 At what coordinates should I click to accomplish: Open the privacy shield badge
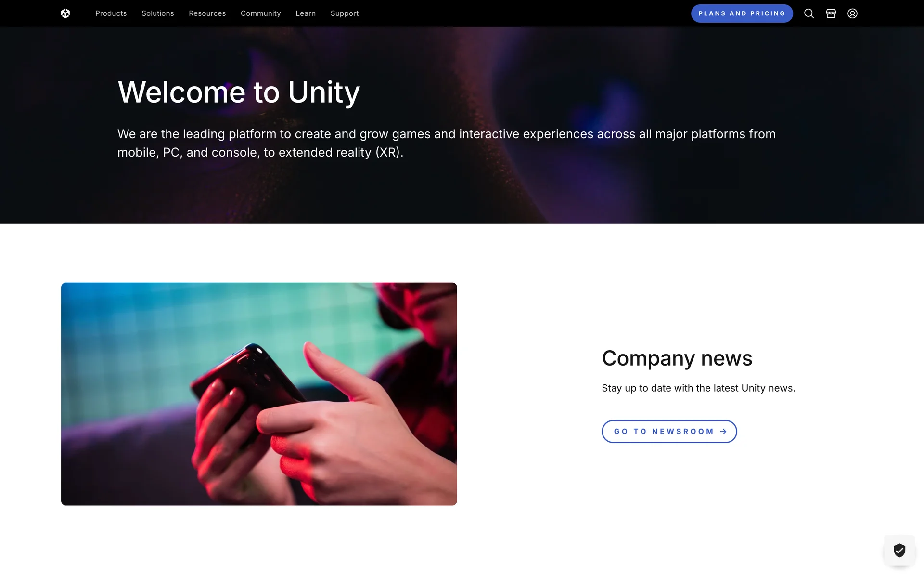(x=899, y=550)
